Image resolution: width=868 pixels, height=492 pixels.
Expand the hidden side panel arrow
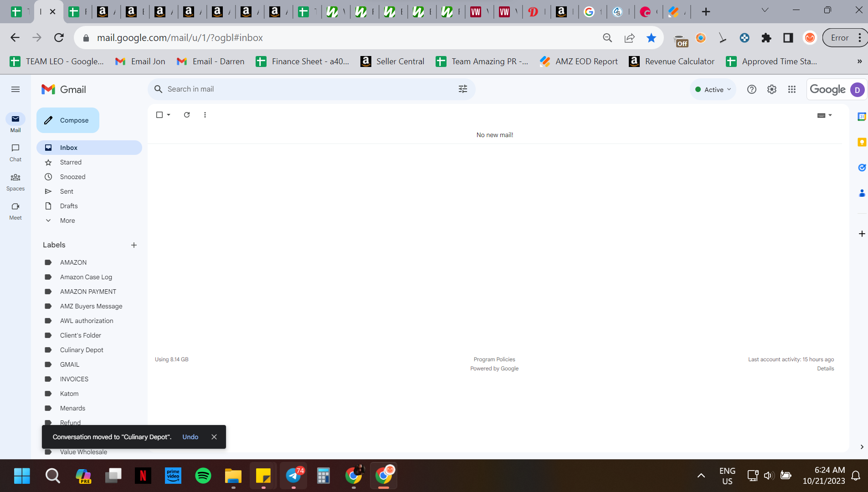862,447
